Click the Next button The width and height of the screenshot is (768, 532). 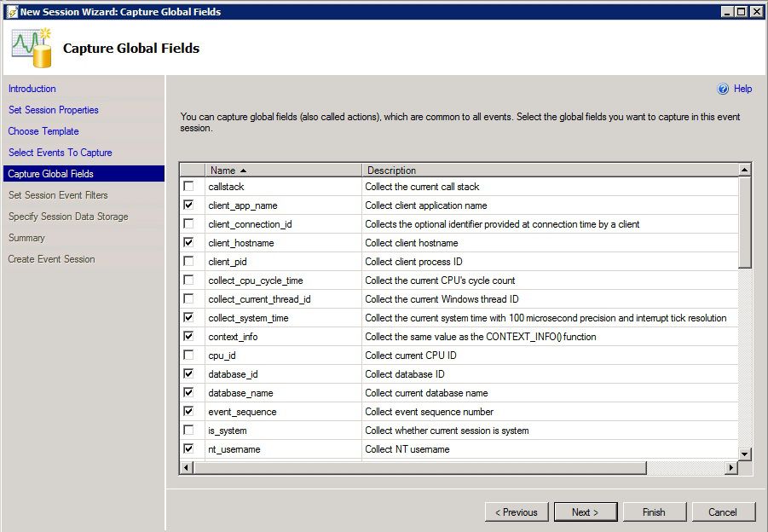586,512
